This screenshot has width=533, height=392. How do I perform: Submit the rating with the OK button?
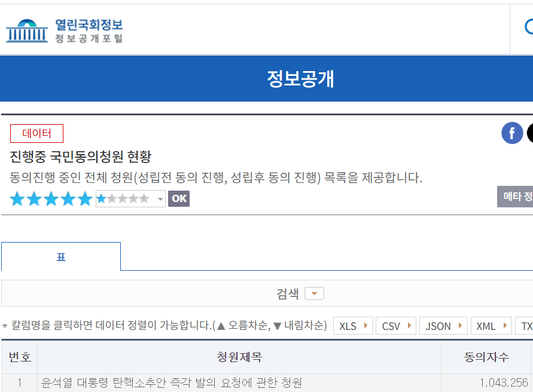click(x=178, y=198)
